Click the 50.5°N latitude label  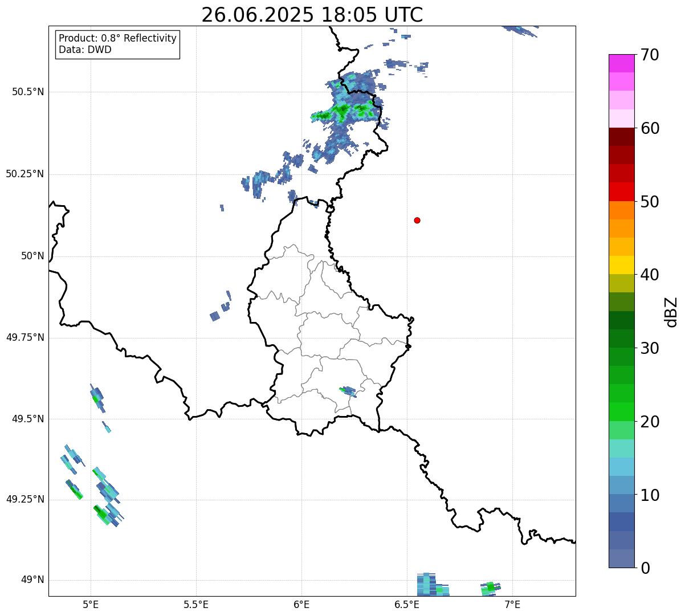(28, 92)
